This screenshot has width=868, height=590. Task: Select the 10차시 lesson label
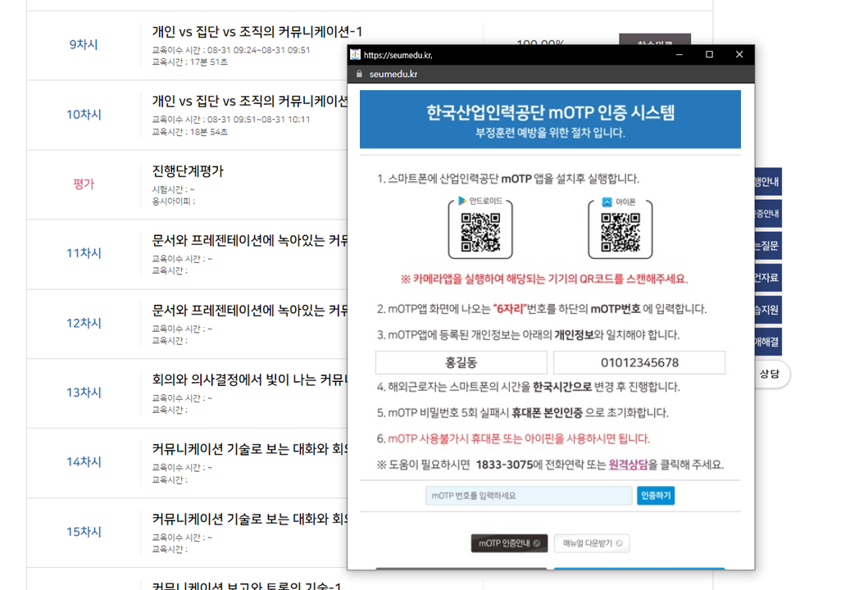[84, 115]
